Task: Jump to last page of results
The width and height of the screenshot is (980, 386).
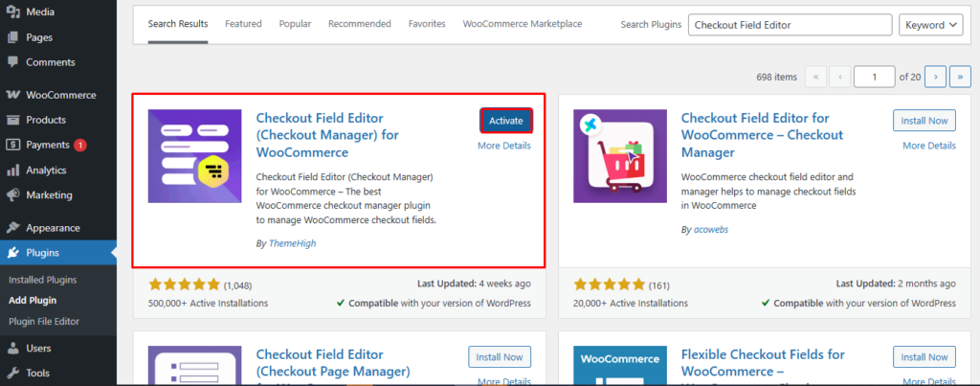Action: [x=960, y=76]
